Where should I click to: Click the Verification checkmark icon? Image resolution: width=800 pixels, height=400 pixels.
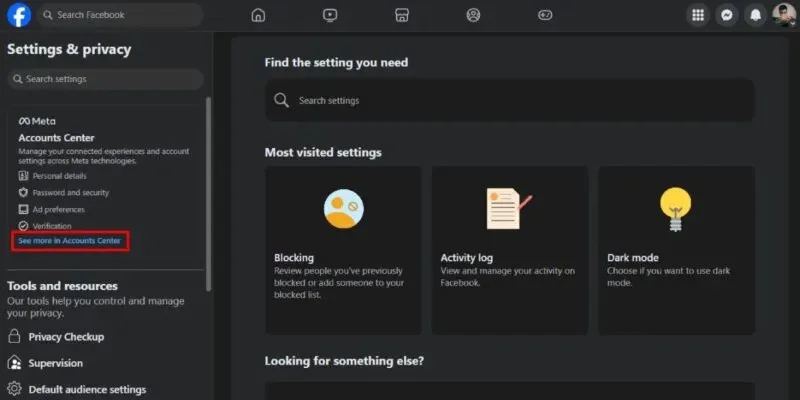(23, 226)
